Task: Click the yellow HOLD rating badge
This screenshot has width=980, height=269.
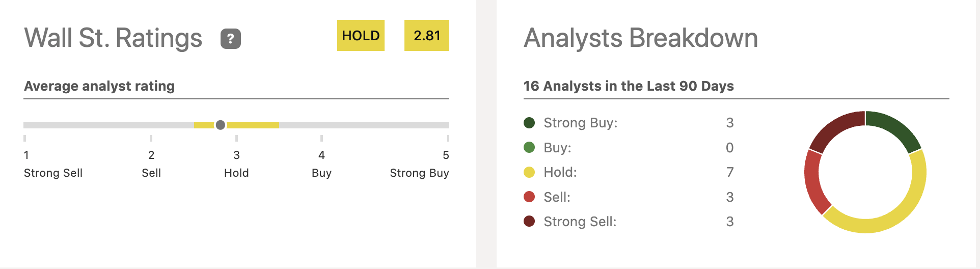Action: pos(361,36)
